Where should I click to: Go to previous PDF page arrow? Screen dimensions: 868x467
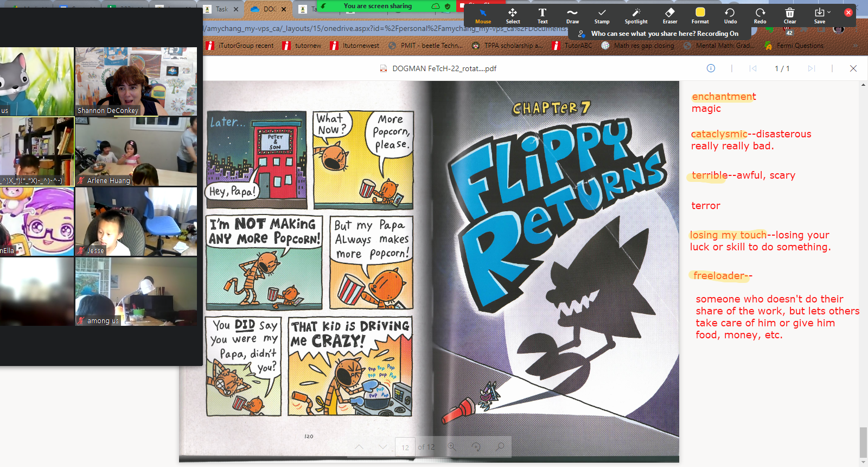[359, 447]
